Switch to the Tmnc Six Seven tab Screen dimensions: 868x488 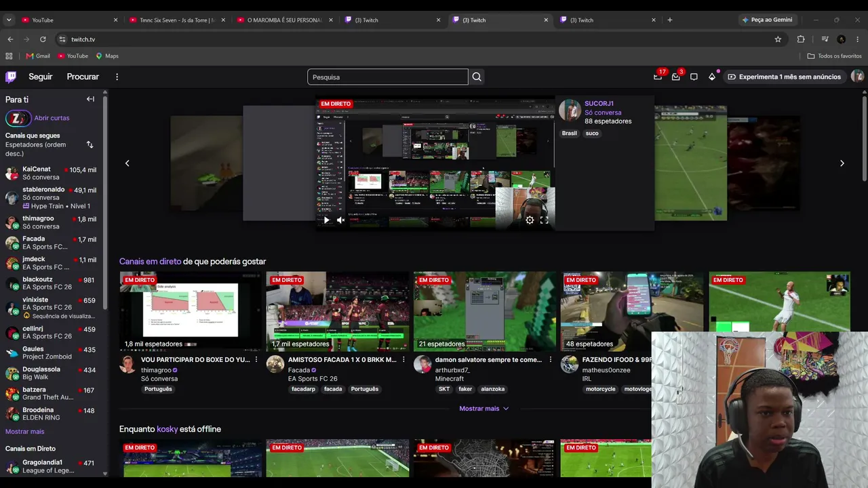pos(177,20)
